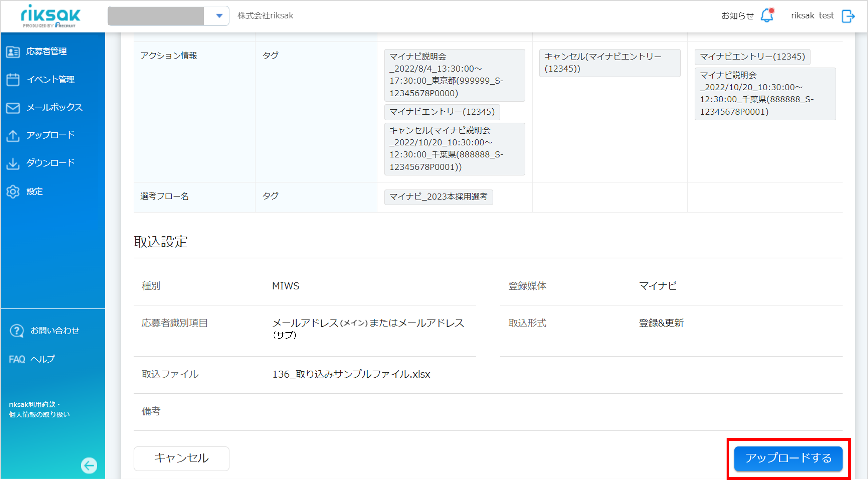Open riksak利用約款・個人情報の取り扱い link
Screen dimensions: 868x480
(39, 409)
